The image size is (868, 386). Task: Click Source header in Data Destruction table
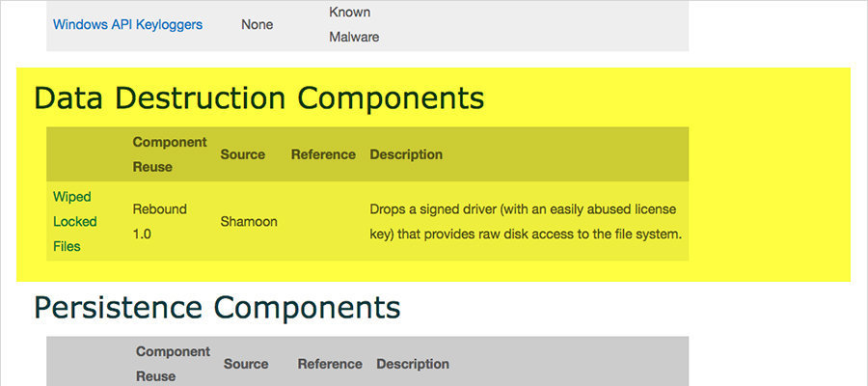click(x=242, y=154)
